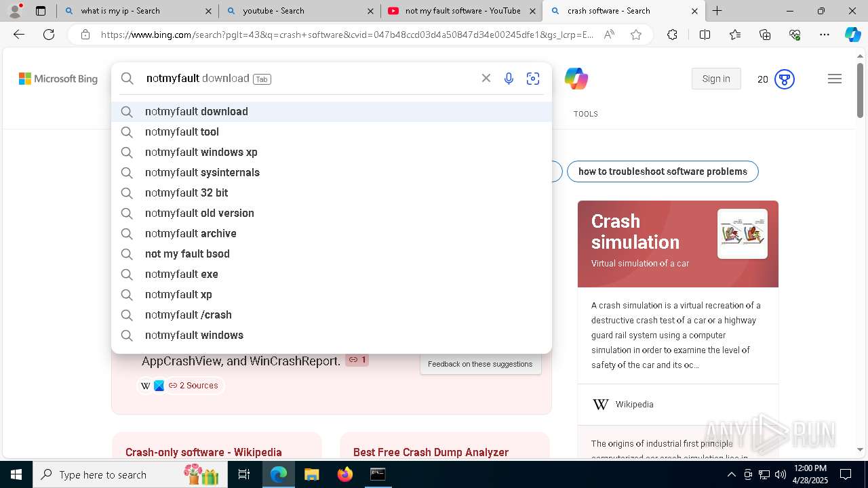Start voice search with the microphone icon
Image resolution: width=868 pixels, height=488 pixels.
pyautogui.click(x=509, y=79)
